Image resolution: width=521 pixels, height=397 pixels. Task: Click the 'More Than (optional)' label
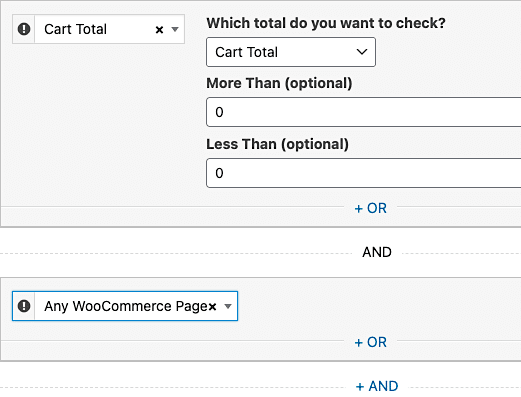coord(279,83)
